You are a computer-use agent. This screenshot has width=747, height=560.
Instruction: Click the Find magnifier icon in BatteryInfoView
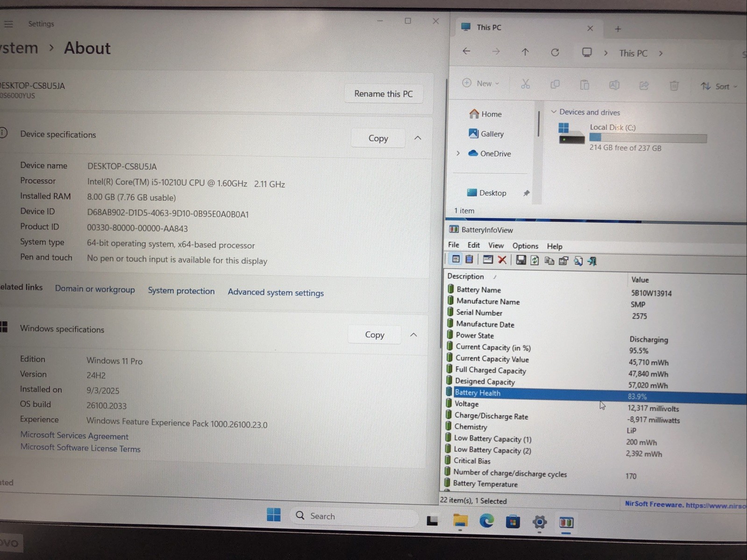coord(578,261)
